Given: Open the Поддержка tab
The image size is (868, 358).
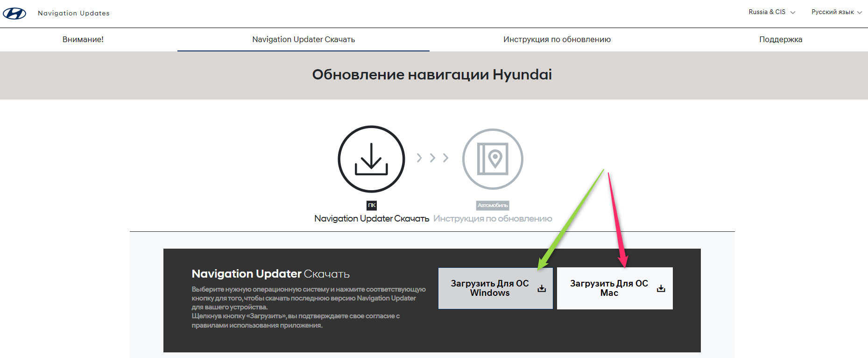Looking at the screenshot, I should pyautogui.click(x=781, y=40).
